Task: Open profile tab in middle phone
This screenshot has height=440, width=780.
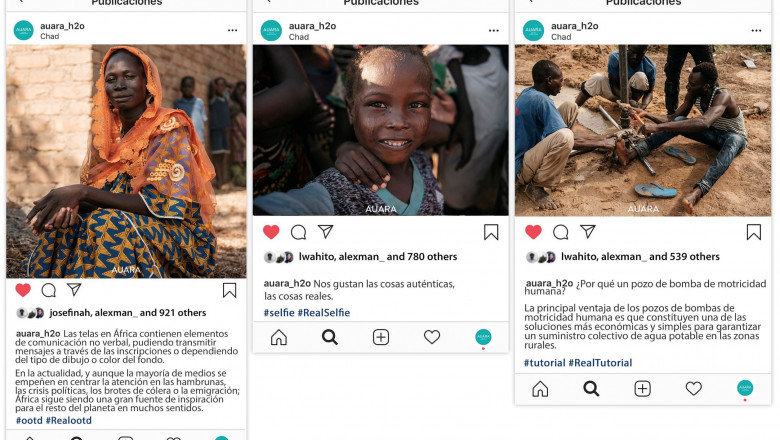Action: coord(483,337)
